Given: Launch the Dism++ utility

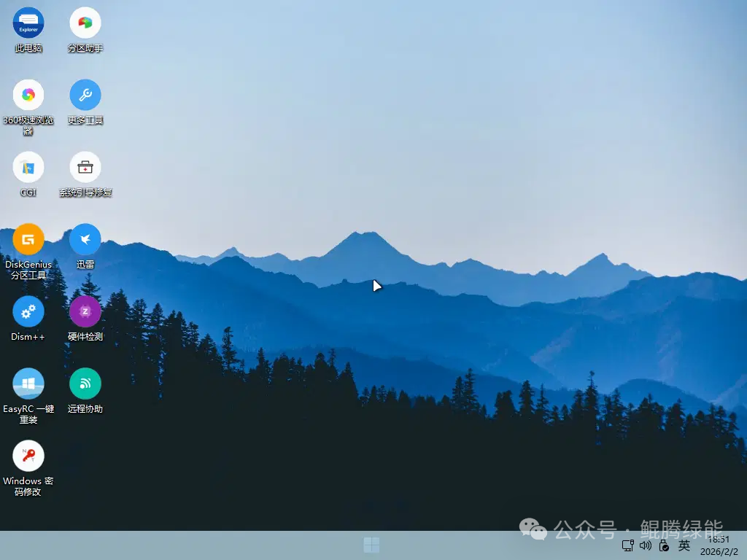Looking at the screenshot, I should coord(28,312).
